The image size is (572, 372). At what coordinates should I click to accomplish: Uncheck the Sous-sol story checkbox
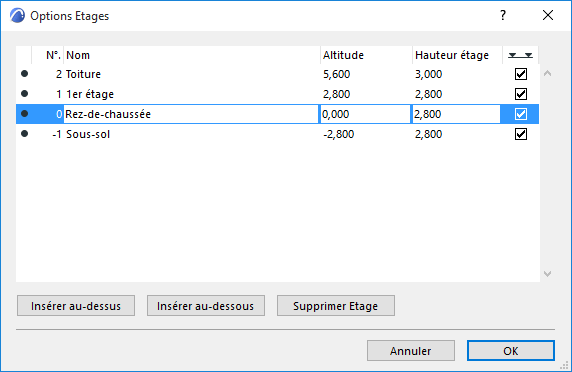point(521,134)
